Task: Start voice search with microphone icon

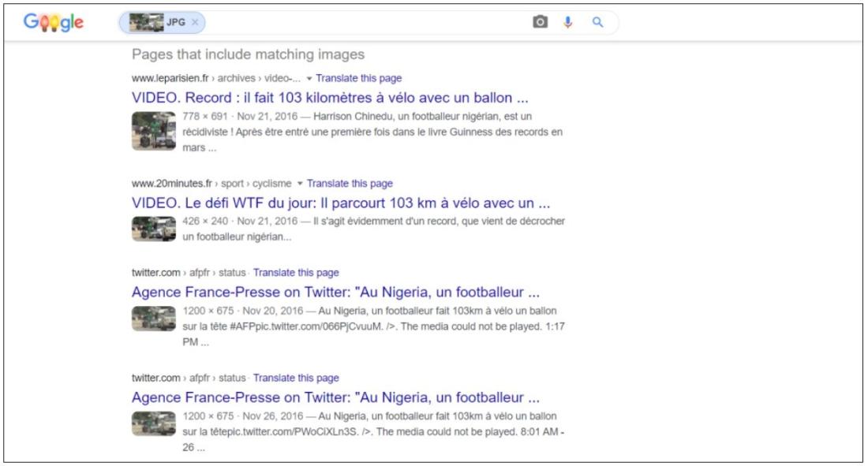Action: 567,22
